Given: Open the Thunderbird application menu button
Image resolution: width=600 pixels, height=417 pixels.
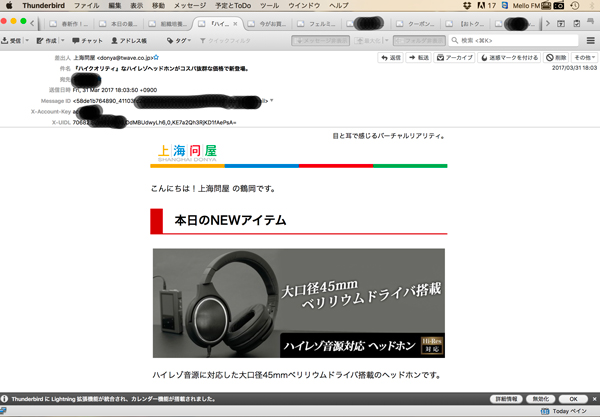Looking at the screenshot, I should [x=587, y=41].
